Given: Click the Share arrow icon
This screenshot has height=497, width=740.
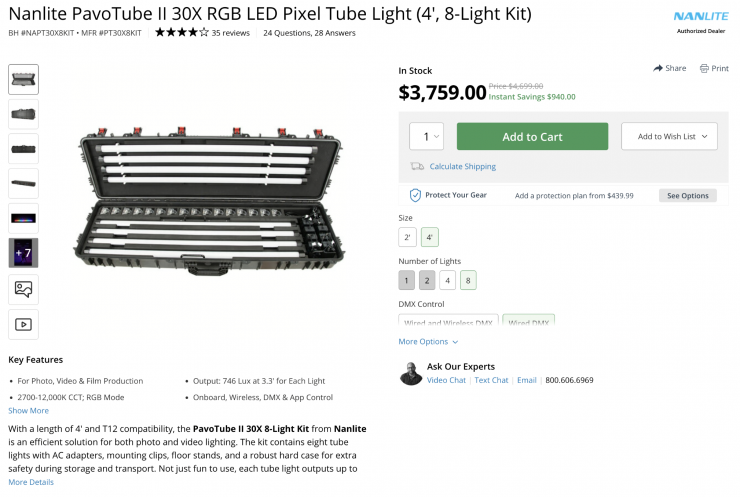Looking at the screenshot, I should pyautogui.click(x=658, y=68).
